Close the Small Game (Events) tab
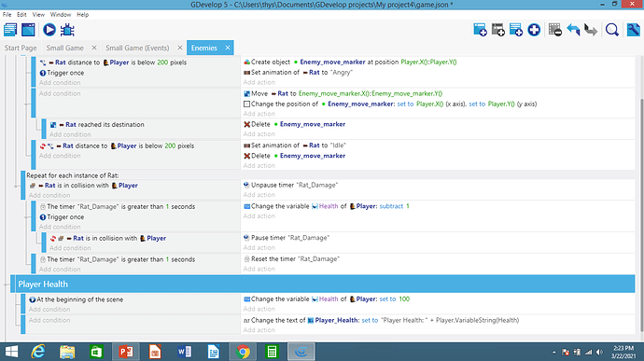The width and height of the screenshot is (644, 361). click(x=180, y=49)
